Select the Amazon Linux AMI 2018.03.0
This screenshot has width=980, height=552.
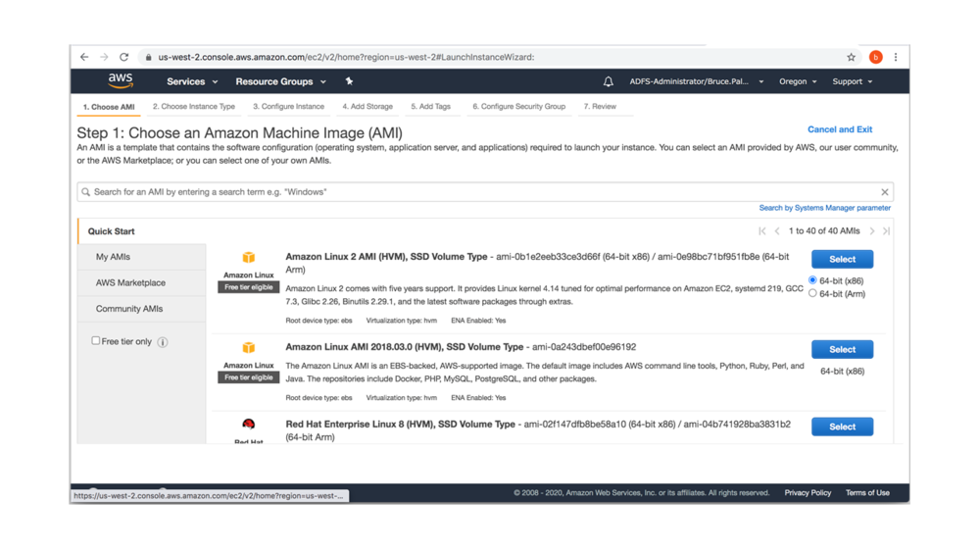[842, 349]
